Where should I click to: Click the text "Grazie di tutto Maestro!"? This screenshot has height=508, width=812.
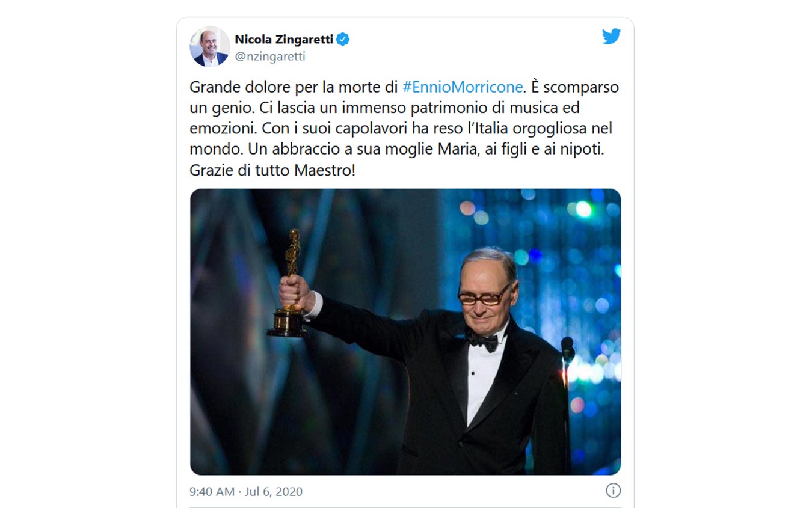[x=272, y=170]
